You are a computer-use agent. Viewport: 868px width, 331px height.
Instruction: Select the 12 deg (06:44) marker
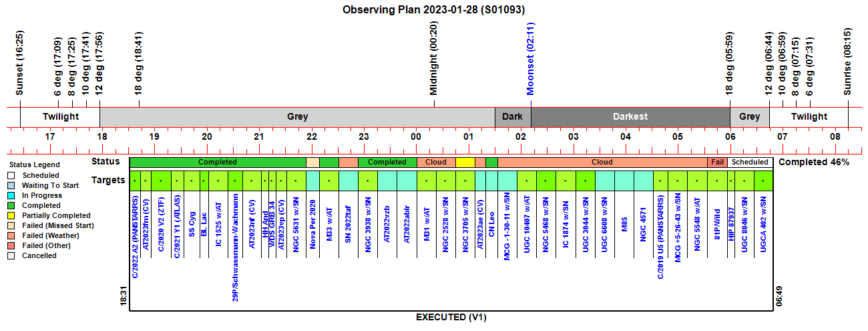769,65
